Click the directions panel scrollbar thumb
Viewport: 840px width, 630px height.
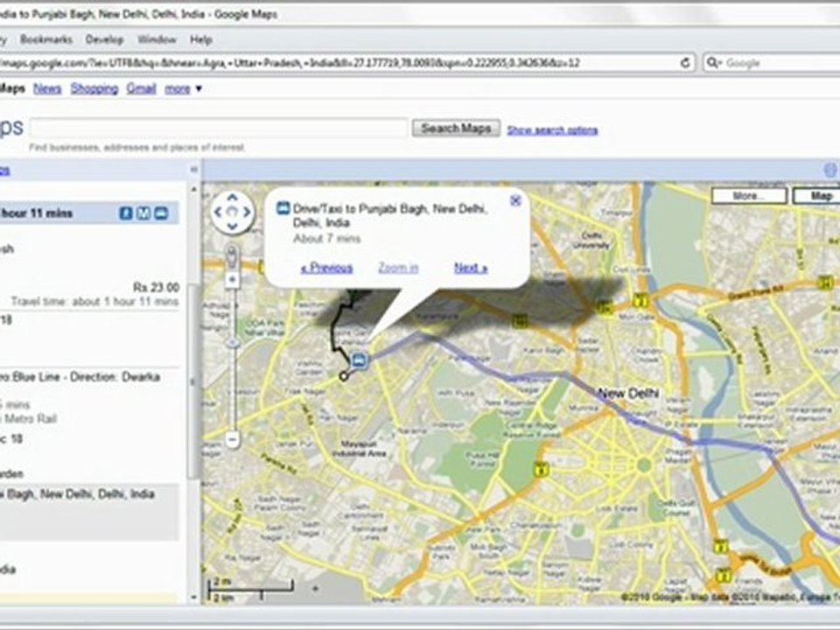pyautogui.click(x=194, y=381)
